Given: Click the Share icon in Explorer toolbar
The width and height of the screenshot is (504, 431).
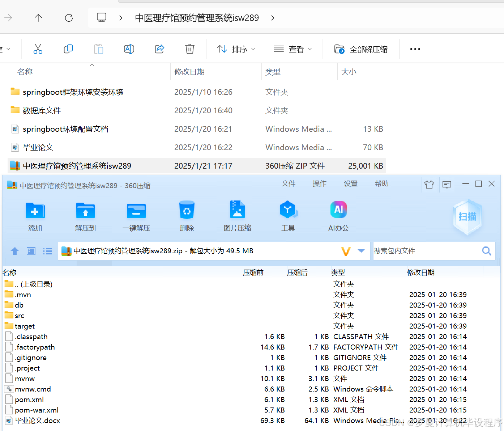Looking at the screenshot, I should (x=159, y=49).
